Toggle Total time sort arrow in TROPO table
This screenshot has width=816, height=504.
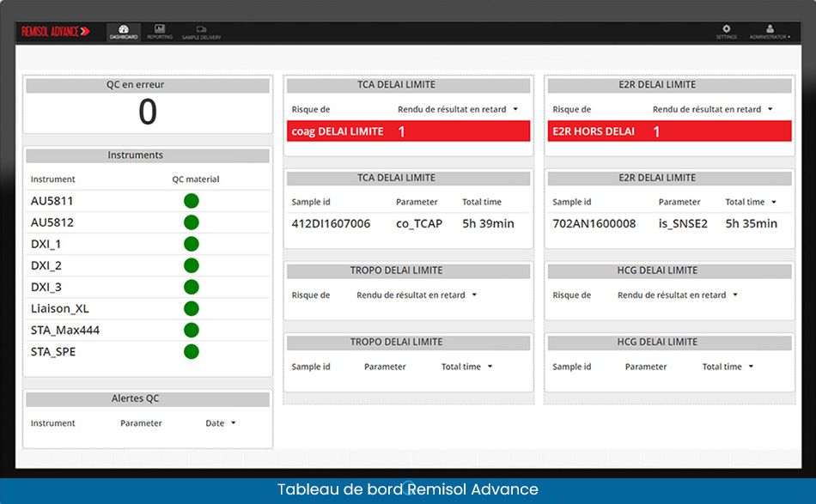click(x=490, y=367)
